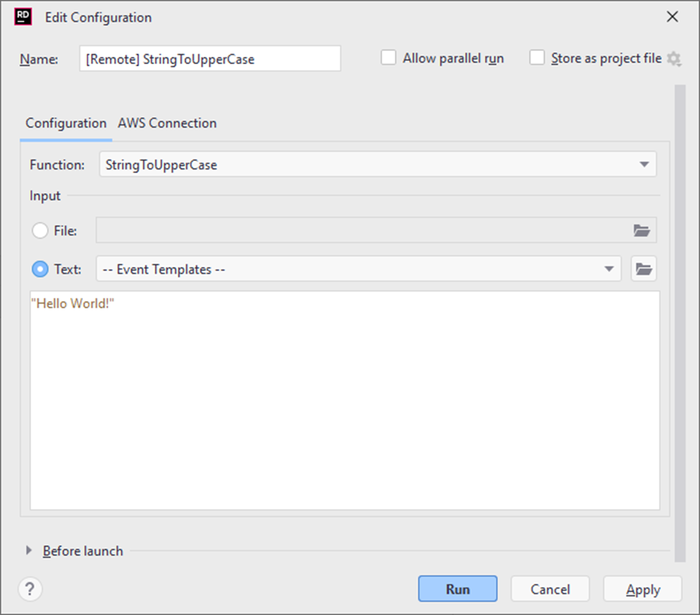Open the Event Templates dropdown
Screen dimensions: 700x615
[358, 269]
